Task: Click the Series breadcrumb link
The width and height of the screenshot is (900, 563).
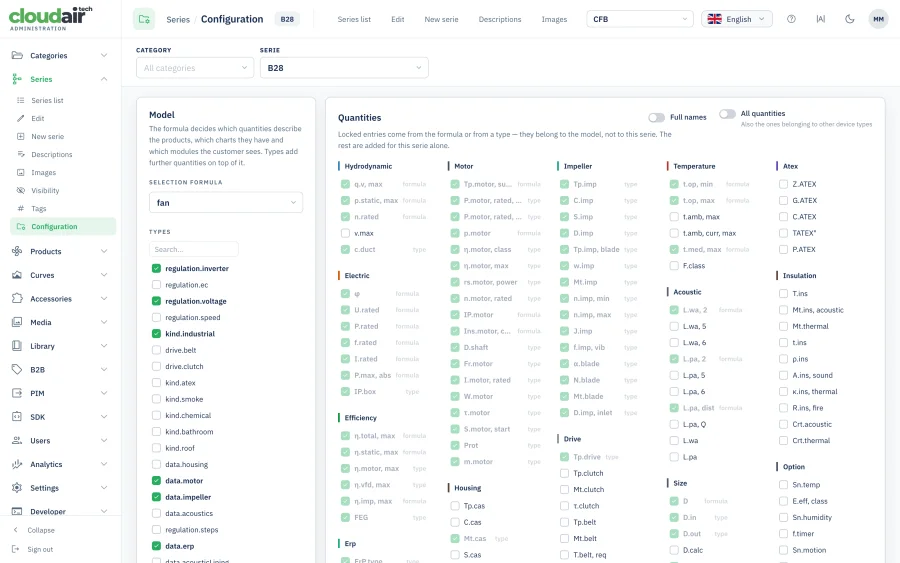Action: 178,20
